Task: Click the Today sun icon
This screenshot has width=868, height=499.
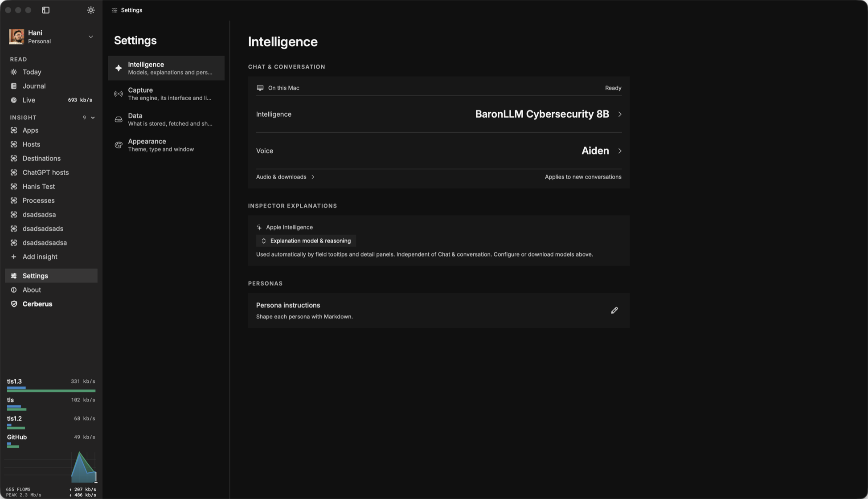Action: click(14, 72)
